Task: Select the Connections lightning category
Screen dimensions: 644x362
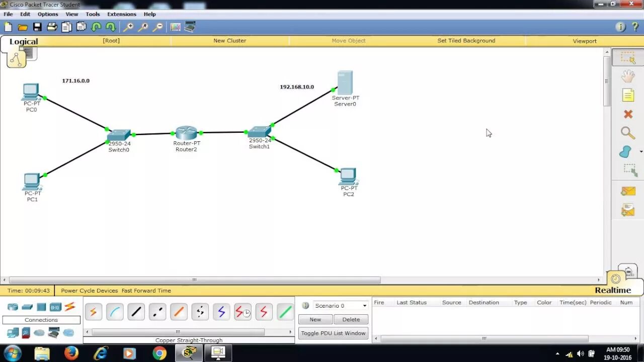Action: click(x=70, y=306)
